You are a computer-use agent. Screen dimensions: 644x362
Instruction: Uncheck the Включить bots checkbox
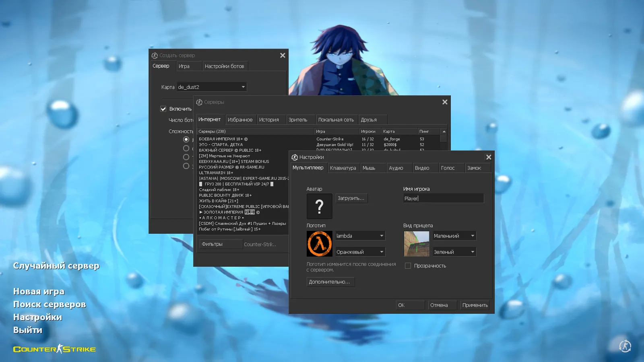pos(163,109)
